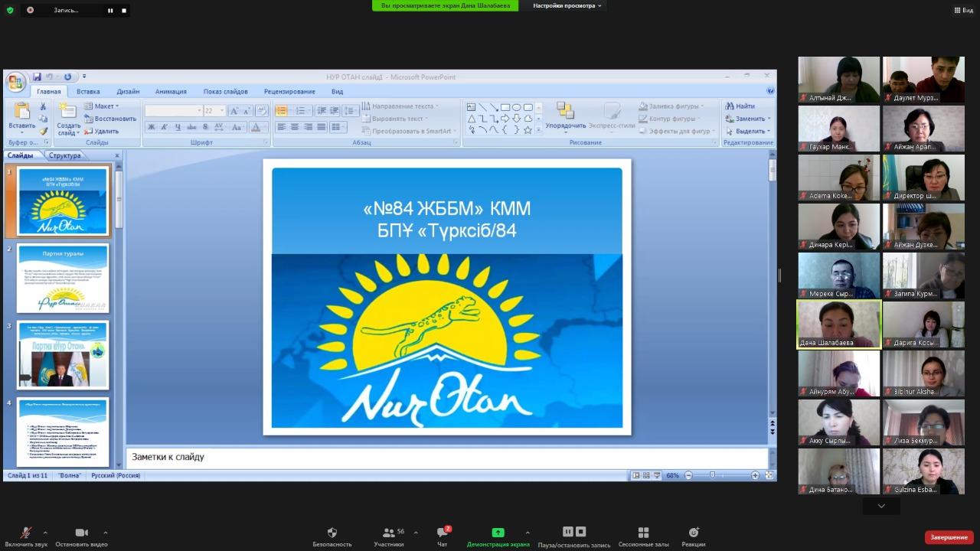
Task: Open the Структура pane tab
Action: (64, 155)
